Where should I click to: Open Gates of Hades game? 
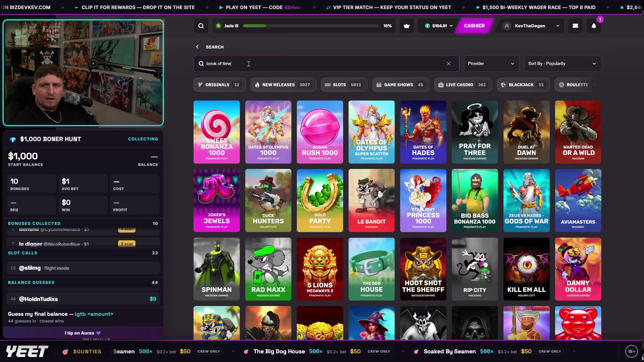(423, 132)
